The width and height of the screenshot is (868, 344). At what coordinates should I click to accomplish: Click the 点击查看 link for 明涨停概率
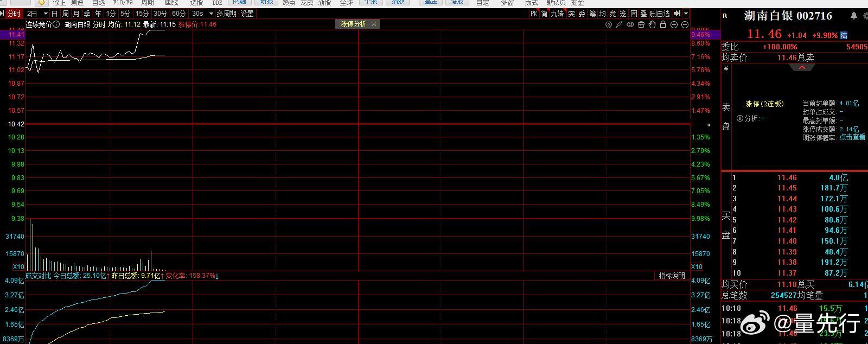point(852,137)
